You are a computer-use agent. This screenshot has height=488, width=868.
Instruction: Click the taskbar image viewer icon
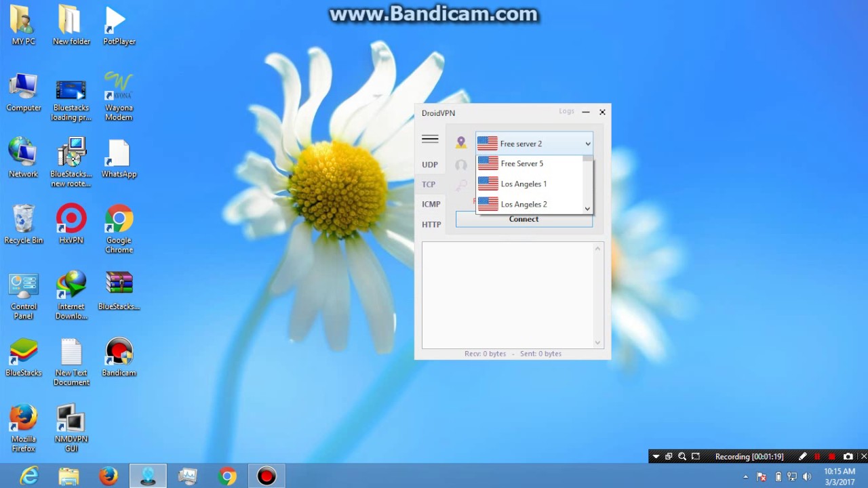[188, 476]
